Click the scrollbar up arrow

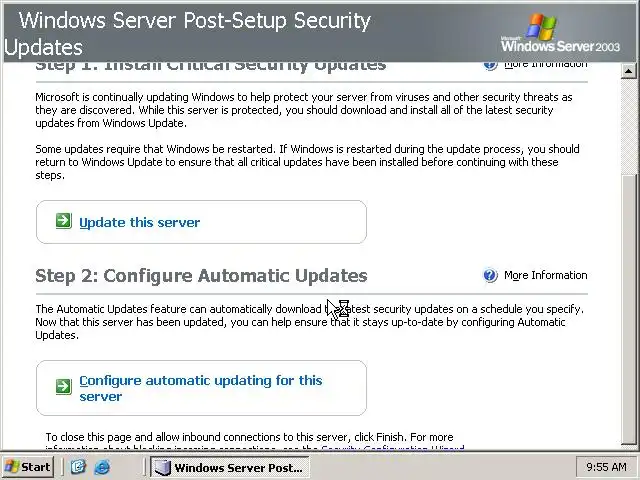click(x=629, y=70)
